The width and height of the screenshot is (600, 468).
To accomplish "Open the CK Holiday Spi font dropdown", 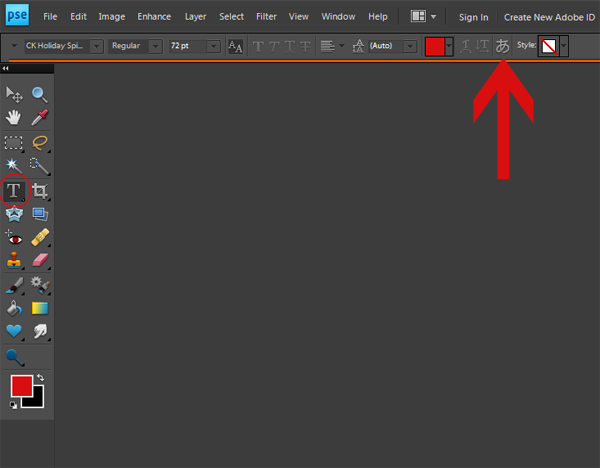I will [x=97, y=47].
